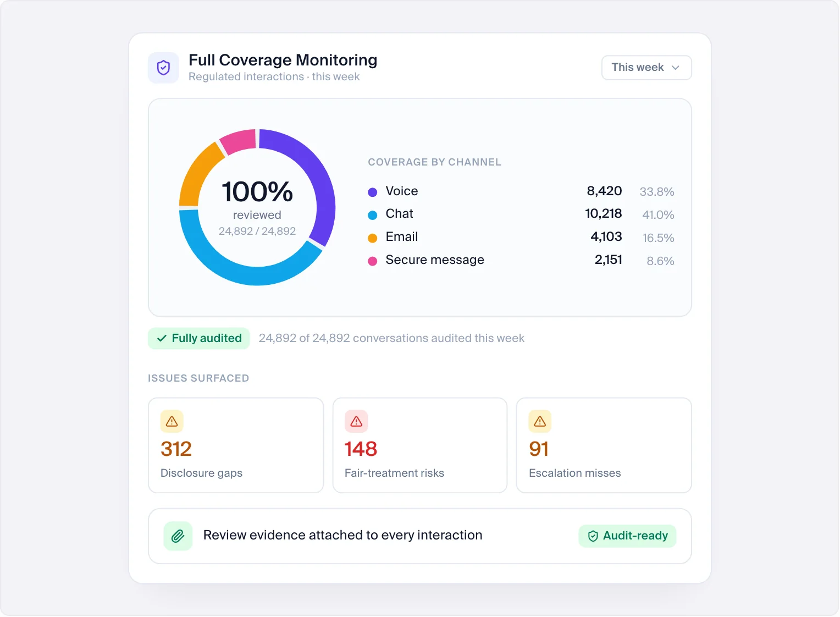840x617 pixels.
Task: Click the checkmark in Fully audited badge
Action: pyautogui.click(x=162, y=339)
